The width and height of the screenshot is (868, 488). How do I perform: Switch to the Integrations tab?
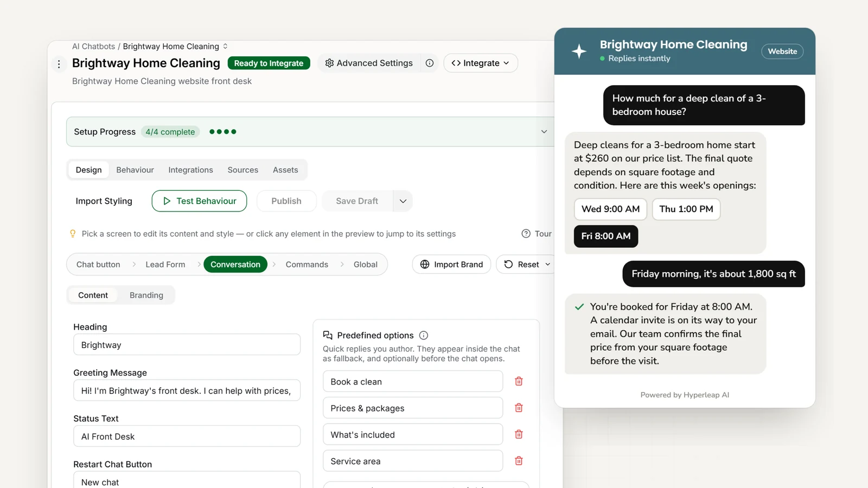[190, 170]
